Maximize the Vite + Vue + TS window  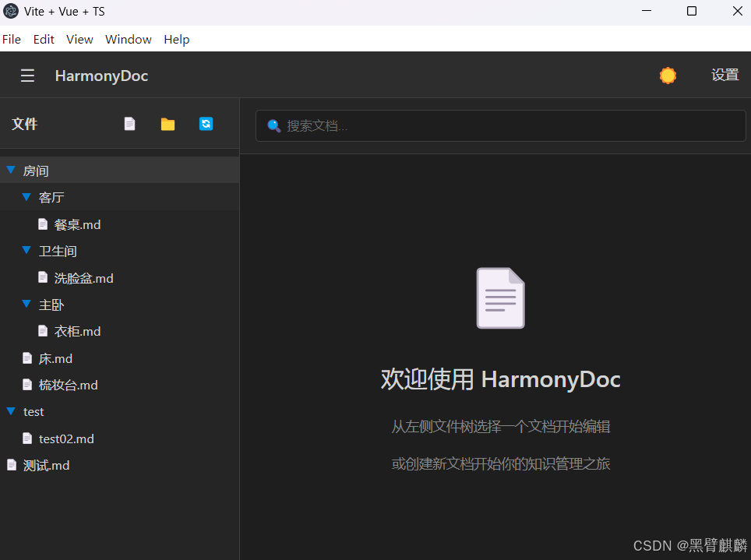pos(692,11)
